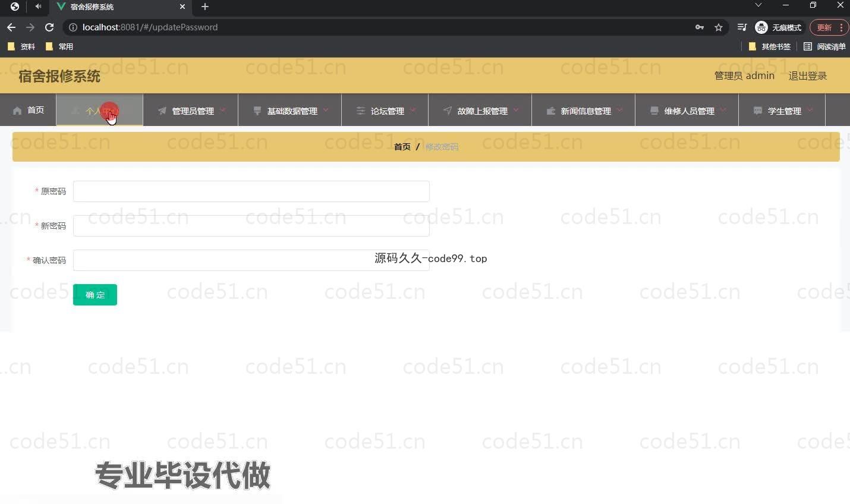This screenshot has width=850, height=504.
Task: Open the 论坛管理 menu
Action: [x=385, y=110]
